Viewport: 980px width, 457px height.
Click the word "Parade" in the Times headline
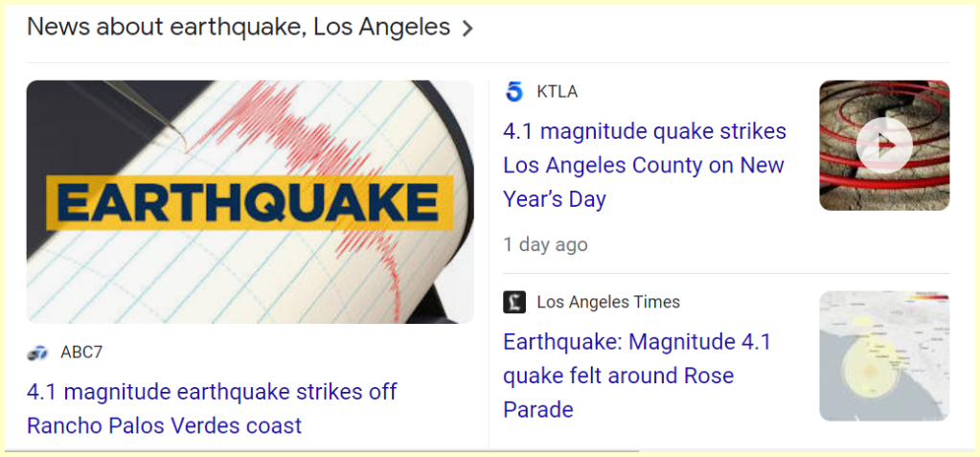pos(537,410)
